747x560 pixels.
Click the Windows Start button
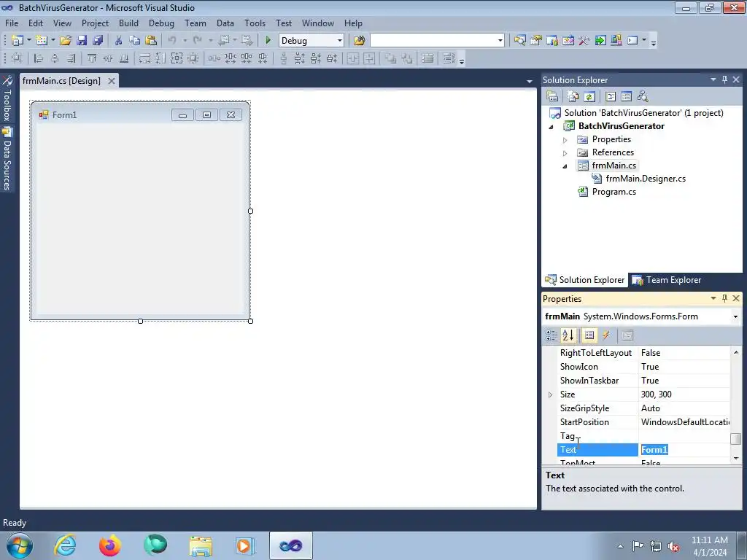pos(19,545)
